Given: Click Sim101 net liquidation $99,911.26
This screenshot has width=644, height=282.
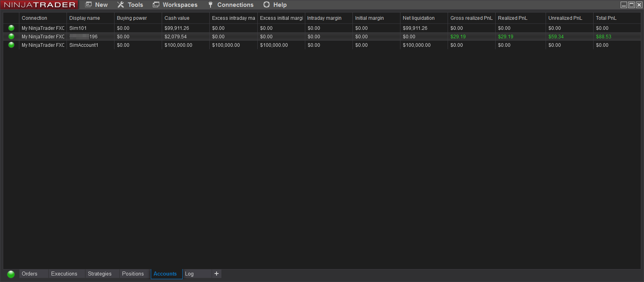Looking at the screenshot, I should [415, 28].
